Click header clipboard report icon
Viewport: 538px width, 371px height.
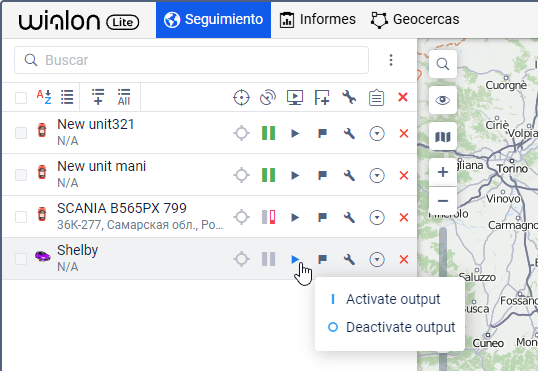pos(376,98)
